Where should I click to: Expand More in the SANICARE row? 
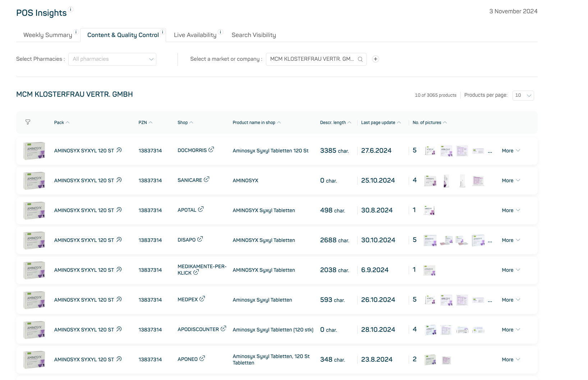(511, 180)
